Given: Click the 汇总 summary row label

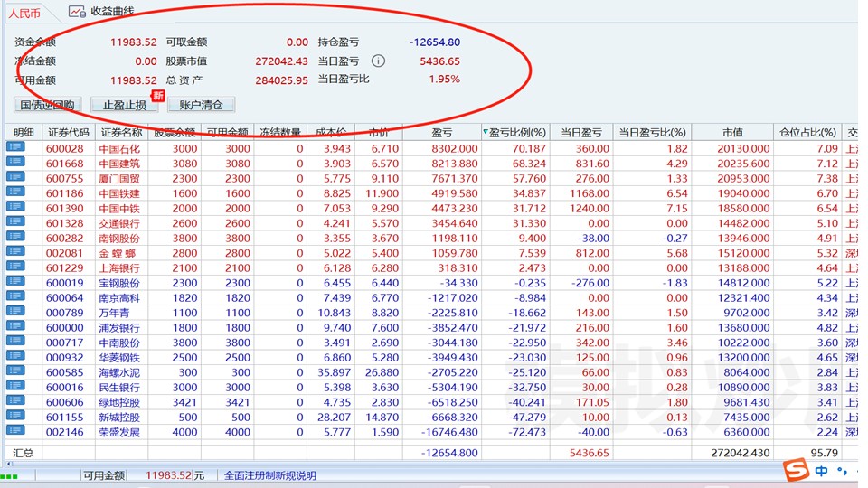Looking at the screenshot, I should coord(24,453).
